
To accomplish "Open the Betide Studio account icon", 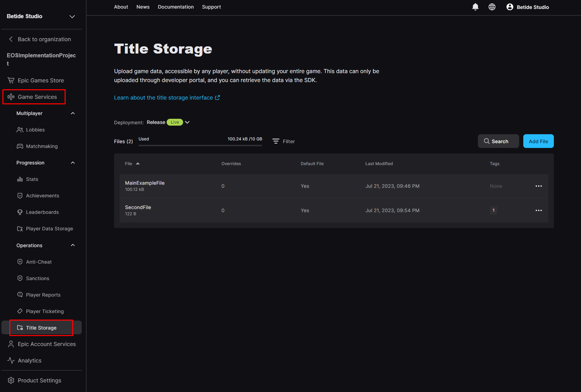I will 510,7.
